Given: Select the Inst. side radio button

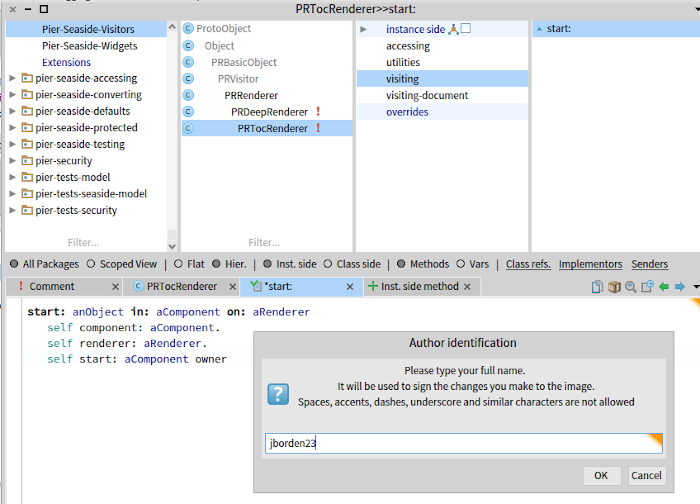Looking at the screenshot, I should tap(267, 264).
